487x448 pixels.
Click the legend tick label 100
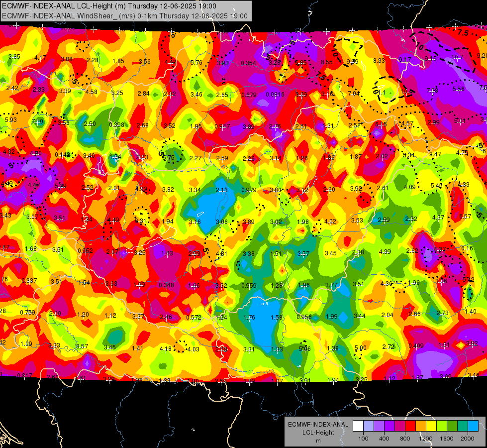click(x=363, y=439)
